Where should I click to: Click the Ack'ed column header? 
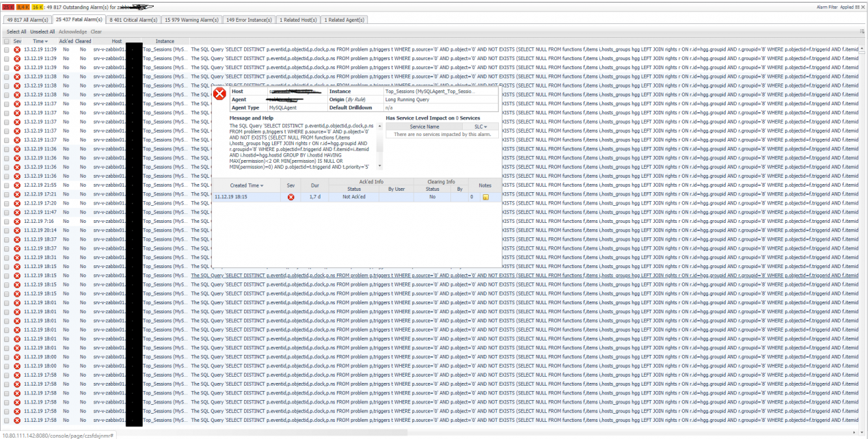click(x=66, y=41)
